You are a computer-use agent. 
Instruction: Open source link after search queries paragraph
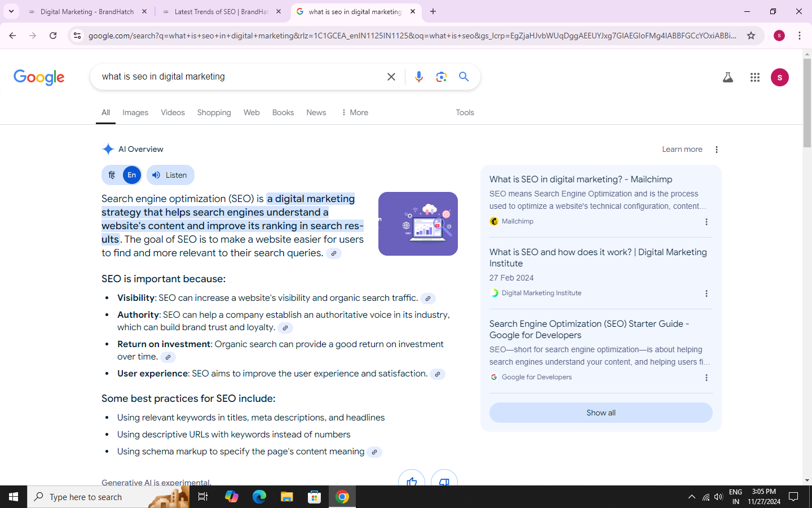334,253
